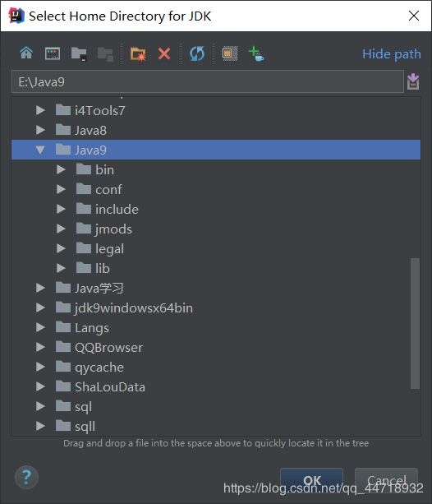Confirm the selection with OK
The image size is (432, 504).
(x=311, y=481)
